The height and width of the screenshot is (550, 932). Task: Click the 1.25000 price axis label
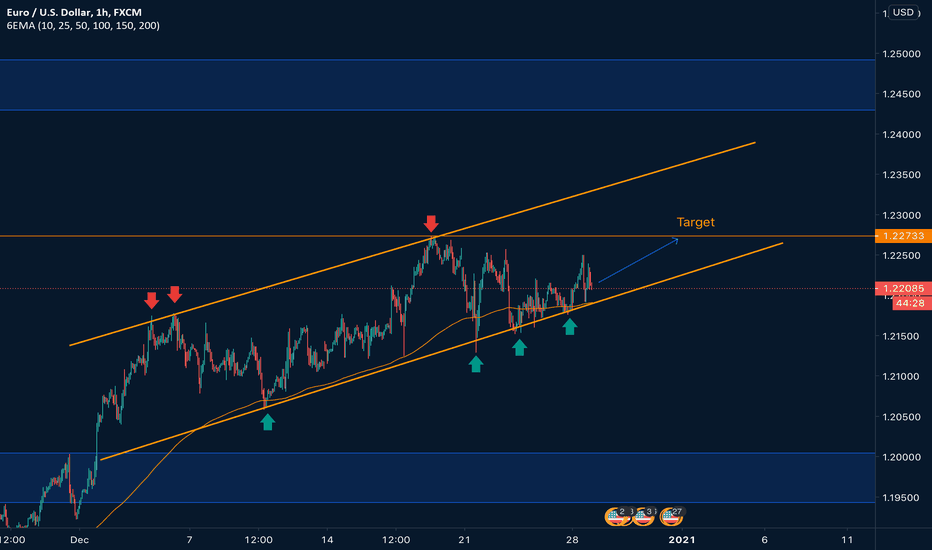click(901, 54)
